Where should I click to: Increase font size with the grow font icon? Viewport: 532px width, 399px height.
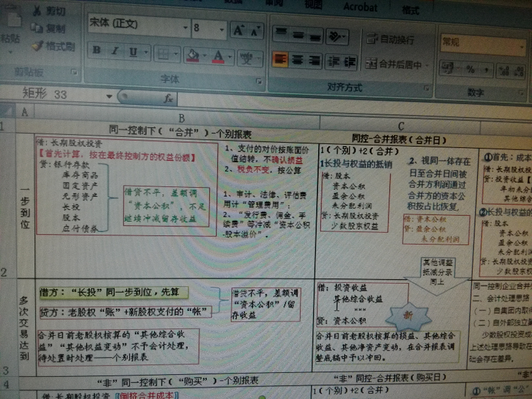tap(238, 30)
